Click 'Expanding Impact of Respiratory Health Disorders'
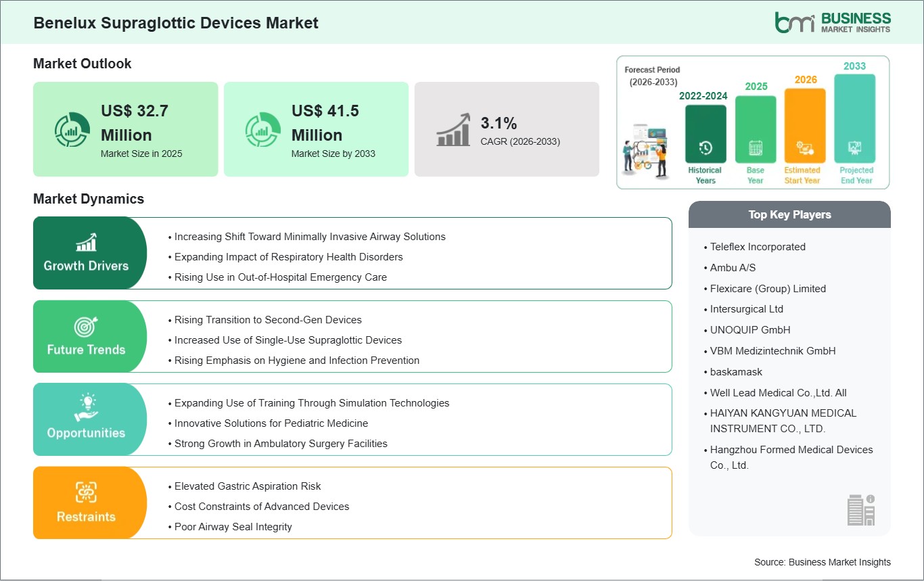 pos(288,257)
